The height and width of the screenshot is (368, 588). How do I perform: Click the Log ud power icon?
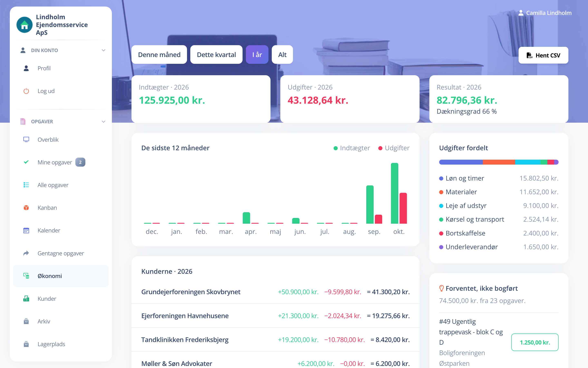tap(26, 91)
